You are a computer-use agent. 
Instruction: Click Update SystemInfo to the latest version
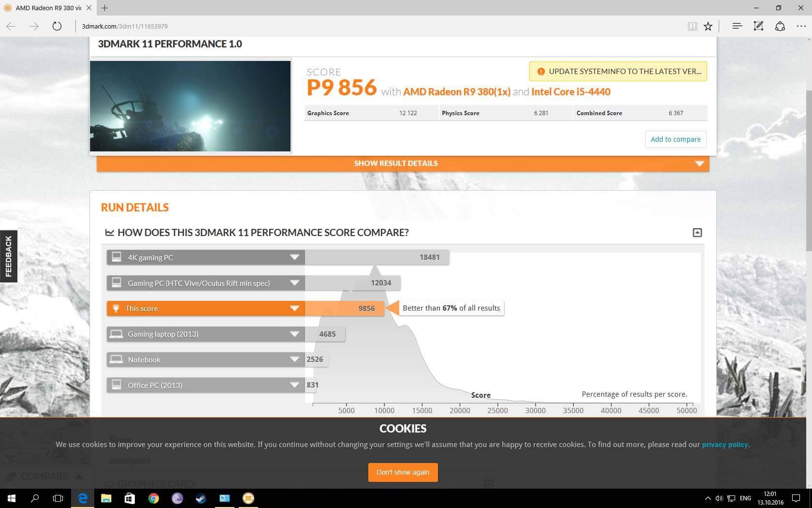[x=618, y=72]
